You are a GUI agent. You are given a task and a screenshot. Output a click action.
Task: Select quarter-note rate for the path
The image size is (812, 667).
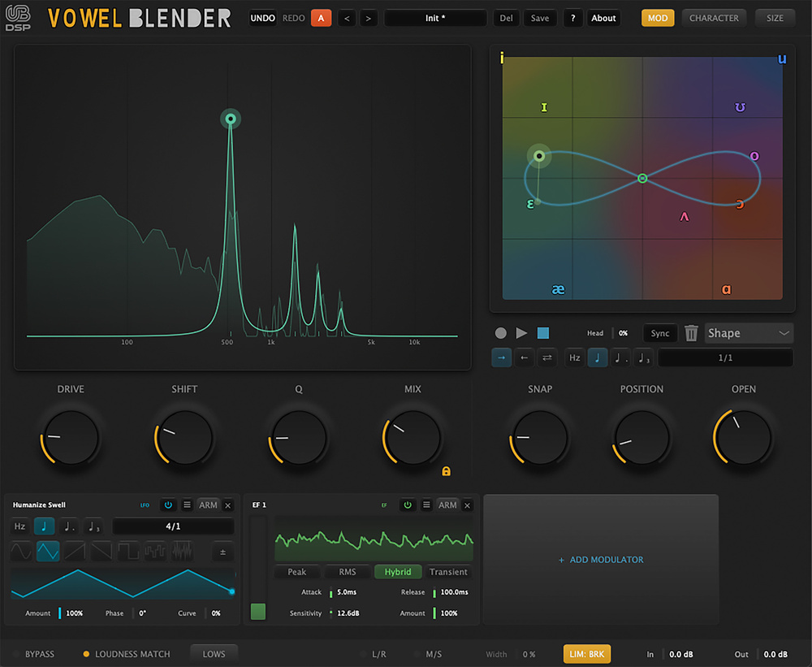pyautogui.click(x=597, y=357)
